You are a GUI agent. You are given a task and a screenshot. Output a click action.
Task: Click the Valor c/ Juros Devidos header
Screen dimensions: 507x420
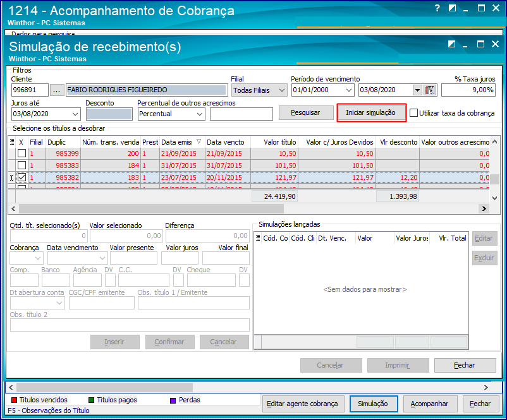pos(336,142)
